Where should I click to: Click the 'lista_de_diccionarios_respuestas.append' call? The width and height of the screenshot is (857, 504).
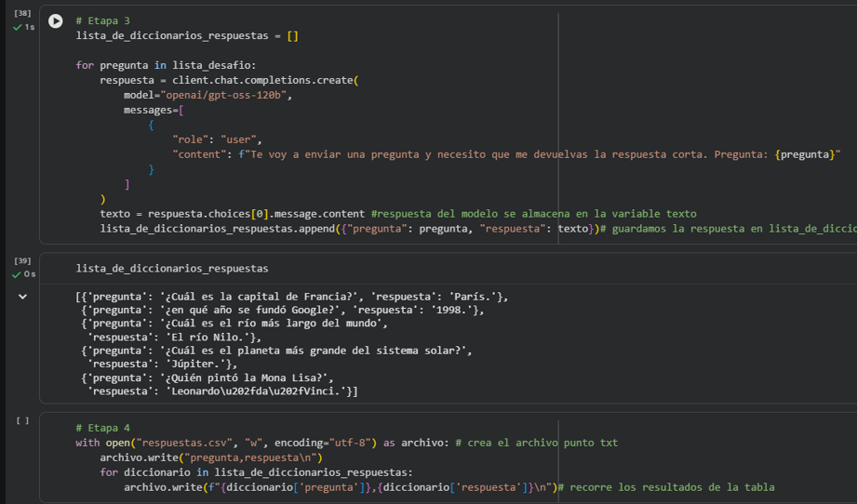click(x=218, y=229)
